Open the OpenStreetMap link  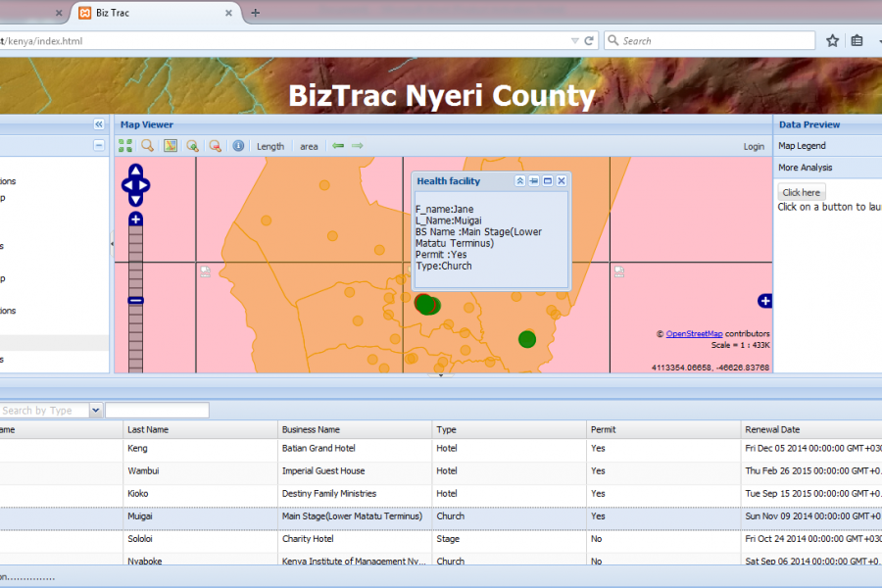point(694,333)
